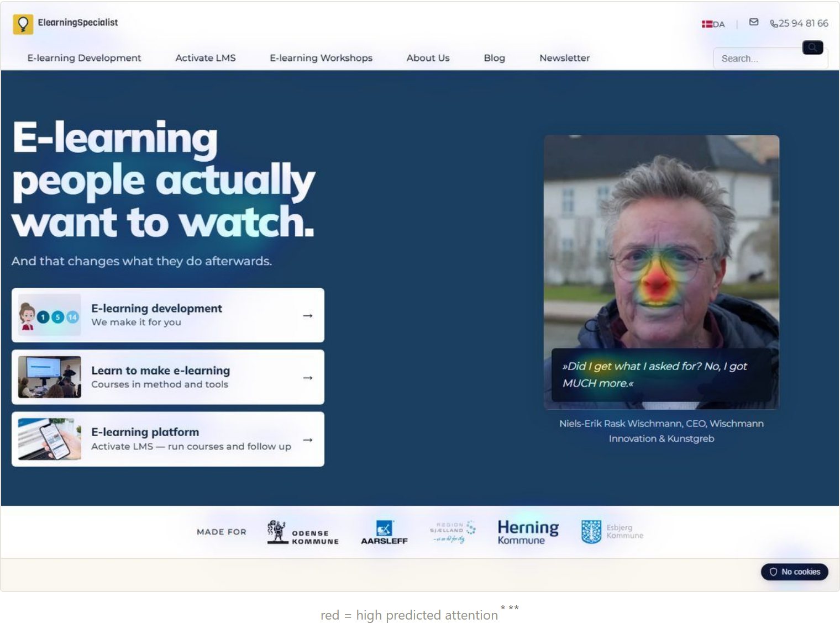Switch language via the Danish flag DA
This screenshot has width=840, height=624.
coord(713,24)
